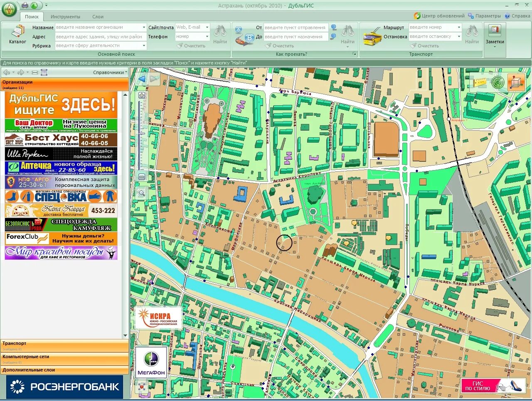Open the НПФ АРГО banner
This screenshot has width=532, height=401.
pyautogui.click(x=61, y=182)
